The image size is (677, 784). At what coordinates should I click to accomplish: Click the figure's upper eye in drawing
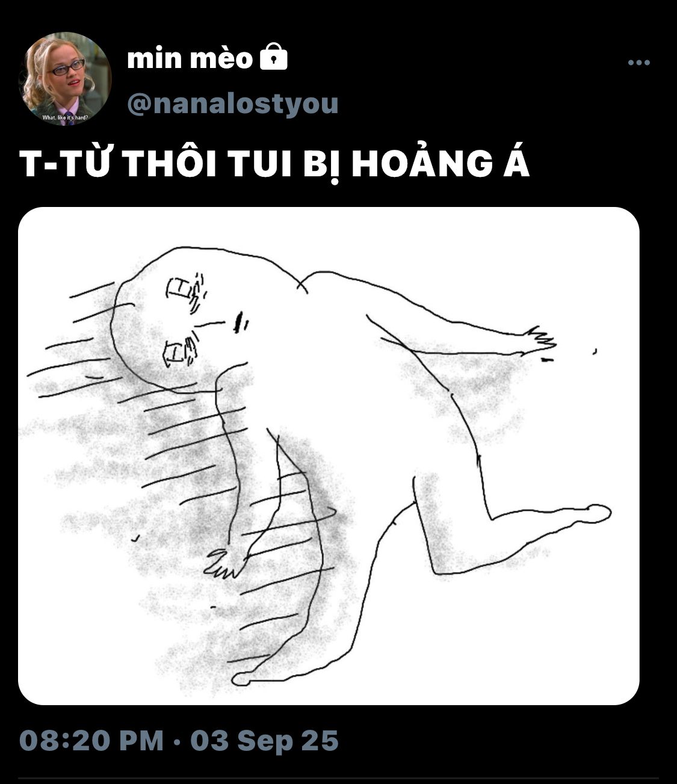(187, 291)
